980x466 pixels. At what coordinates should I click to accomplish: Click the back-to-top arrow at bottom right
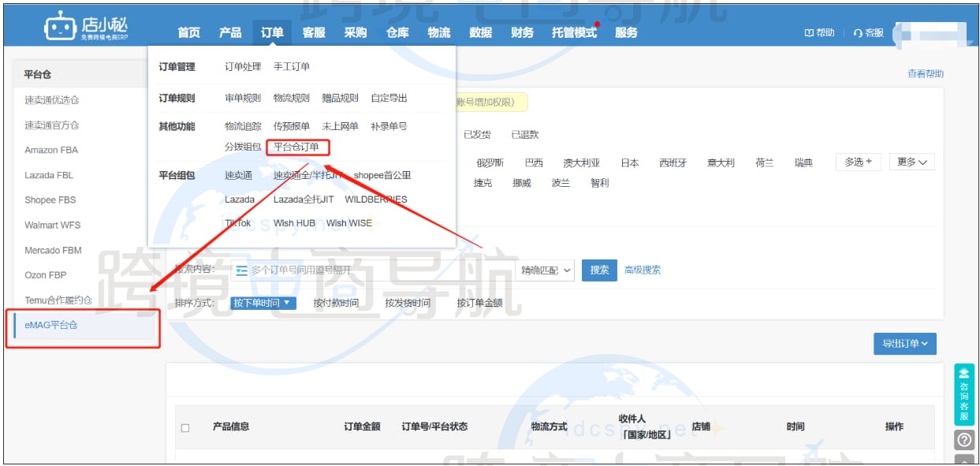(x=963, y=460)
